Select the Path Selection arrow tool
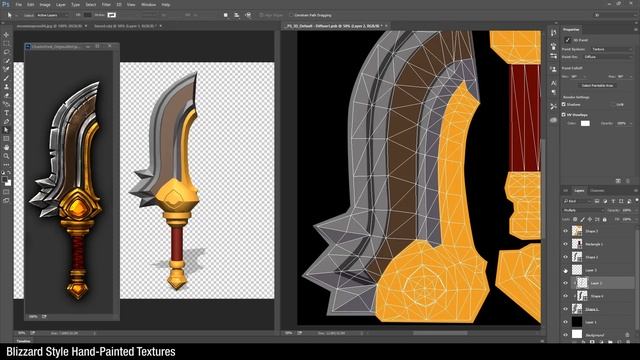640x360 pixels. pos(6,130)
